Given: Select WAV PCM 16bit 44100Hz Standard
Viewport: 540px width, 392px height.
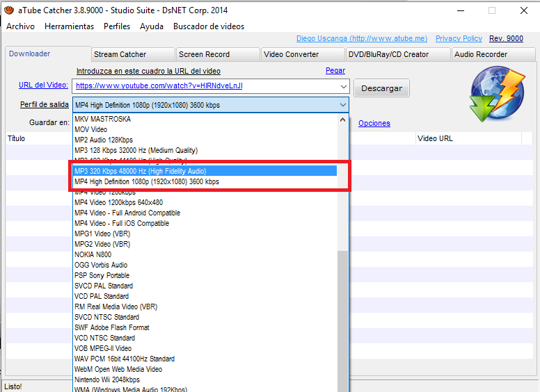Looking at the screenshot, I should point(205,359).
